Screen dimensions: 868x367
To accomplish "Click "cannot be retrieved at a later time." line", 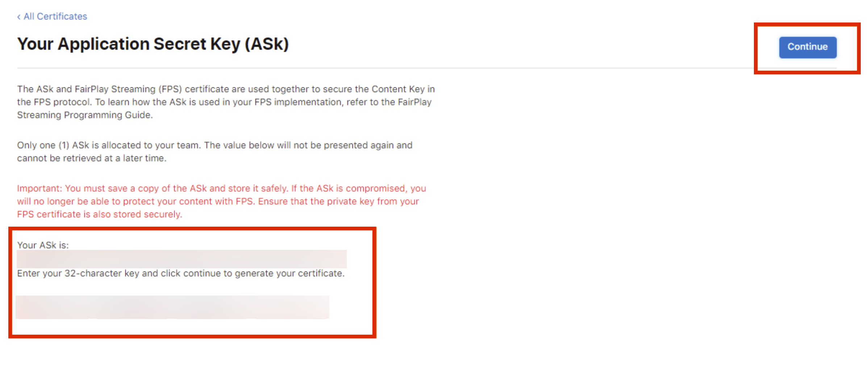I will coord(92,158).
